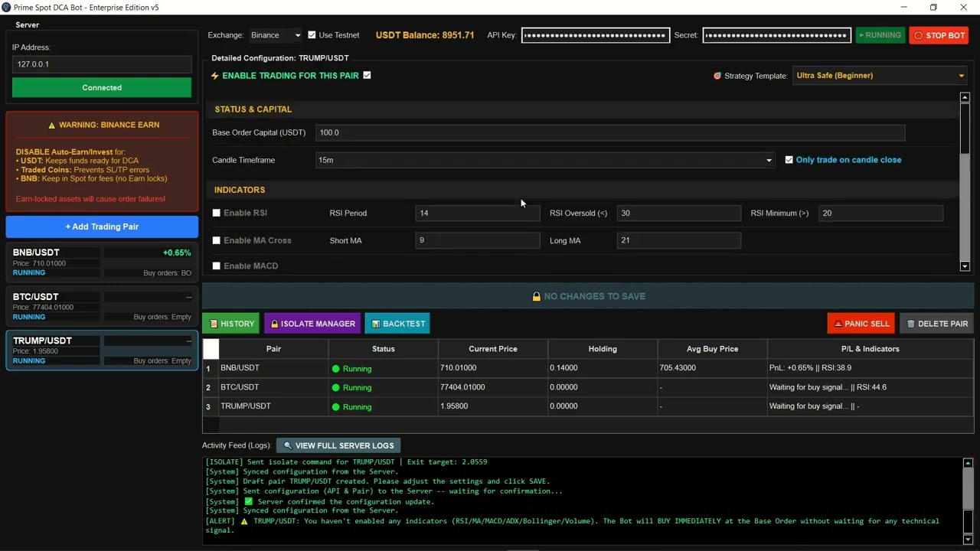Click the P/L & Indicators column header
The image size is (980, 551).
871,349
